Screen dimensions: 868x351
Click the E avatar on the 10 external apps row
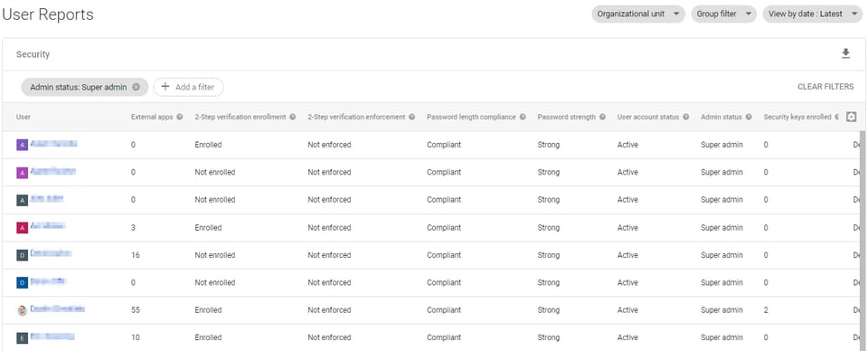coord(22,337)
